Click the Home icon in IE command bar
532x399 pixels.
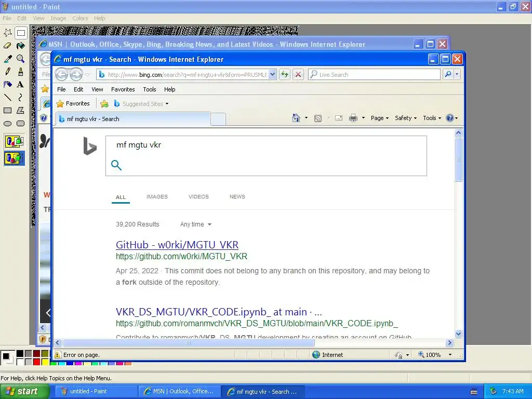[x=296, y=118]
